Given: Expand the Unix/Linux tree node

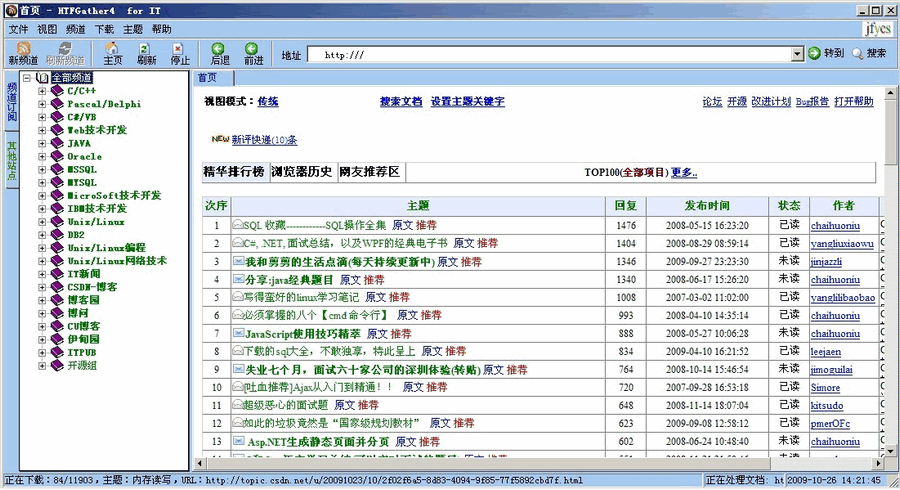Looking at the screenshot, I should [42, 221].
